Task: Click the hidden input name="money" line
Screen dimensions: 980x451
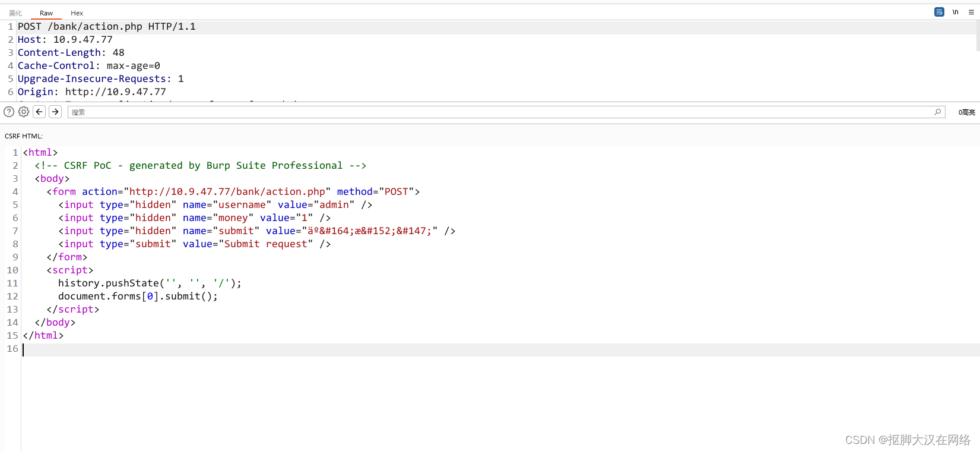Action: [x=195, y=218]
